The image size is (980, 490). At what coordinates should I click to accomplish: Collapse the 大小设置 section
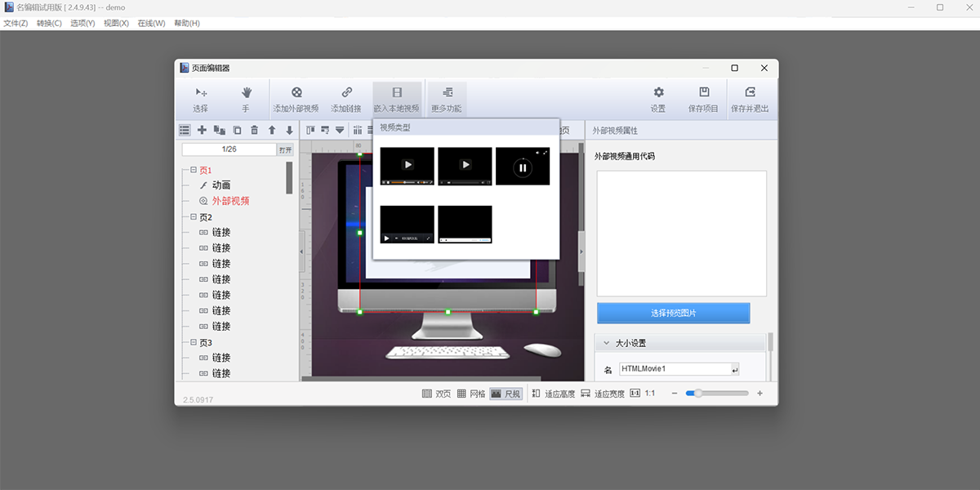tap(606, 344)
